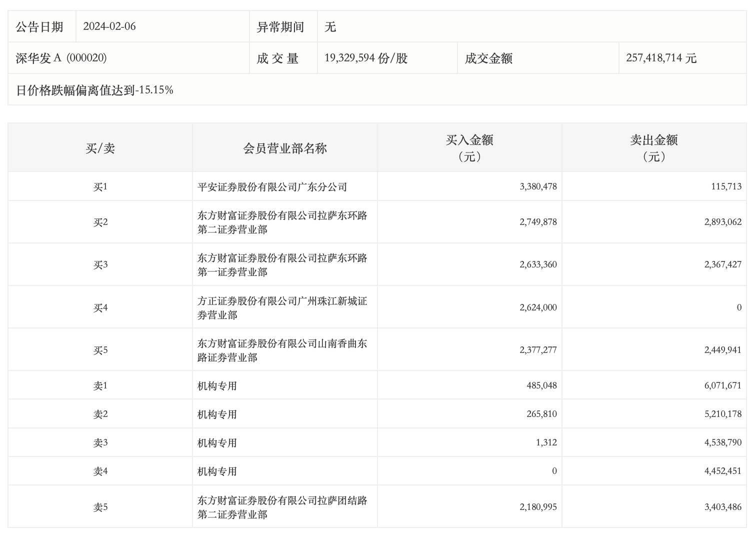This screenshot has width=756, height=538.
Task: Open 东方财富证券 山南香曲东路证券营业部 entry
Action: click(x=282, y=350)
